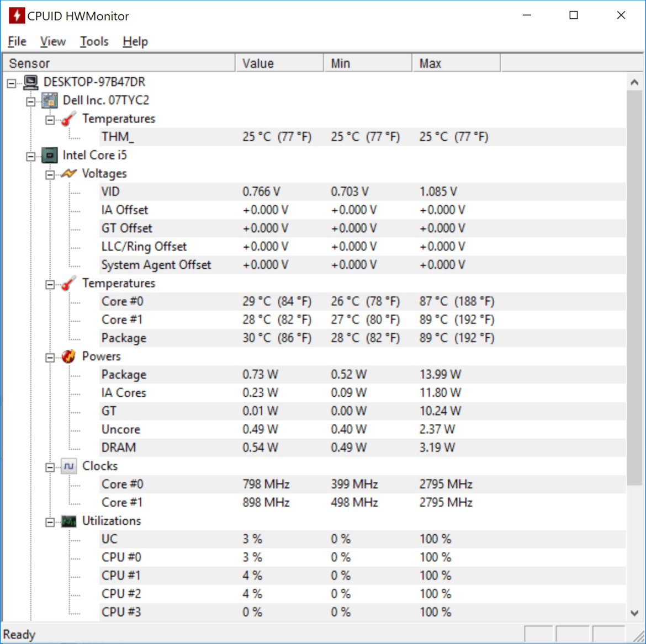Click the Utilizations graph icon

[x=69, y=521]
